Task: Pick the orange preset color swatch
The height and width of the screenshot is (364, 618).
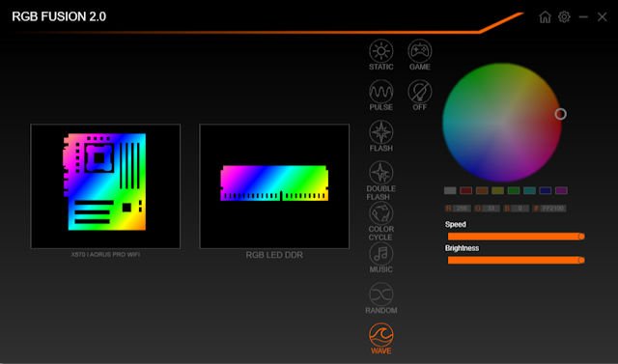Action: pyautogui.click(x=482, y=190)
